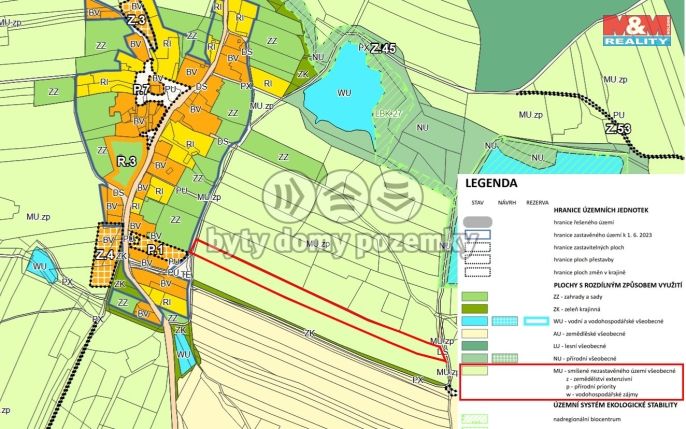Click the grey 'hranice řešeného území' legend symbol

476,220
